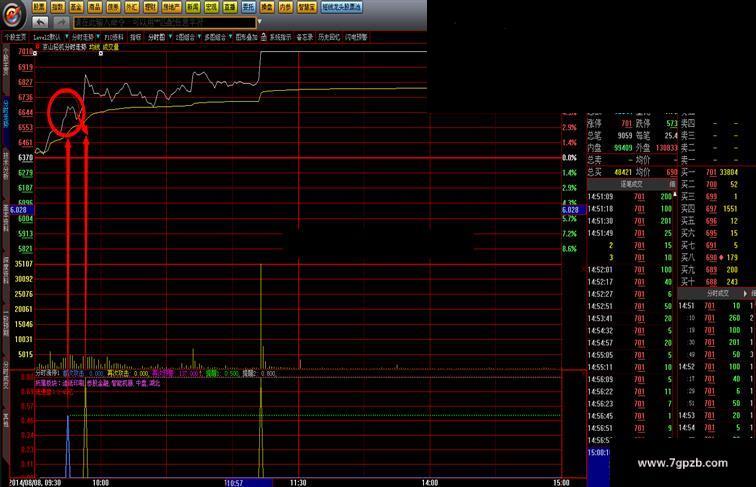
Task: Expand the 分时图 dropdown arrow
Action: click(170, 37)
